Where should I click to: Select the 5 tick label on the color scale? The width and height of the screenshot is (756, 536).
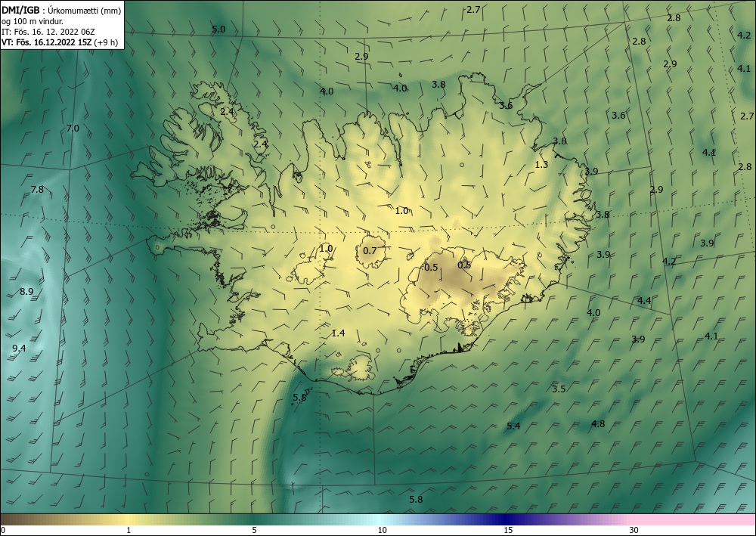tap(254, 531)
